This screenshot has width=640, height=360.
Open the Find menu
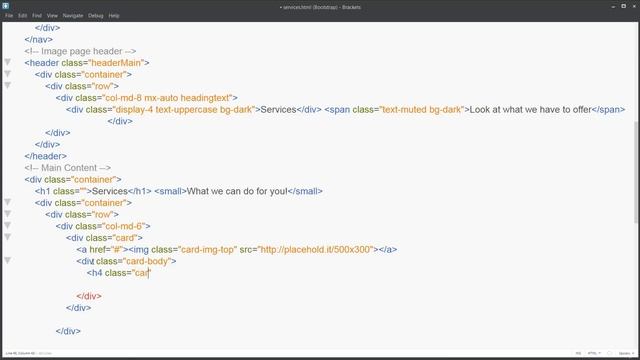click(37, 16)
